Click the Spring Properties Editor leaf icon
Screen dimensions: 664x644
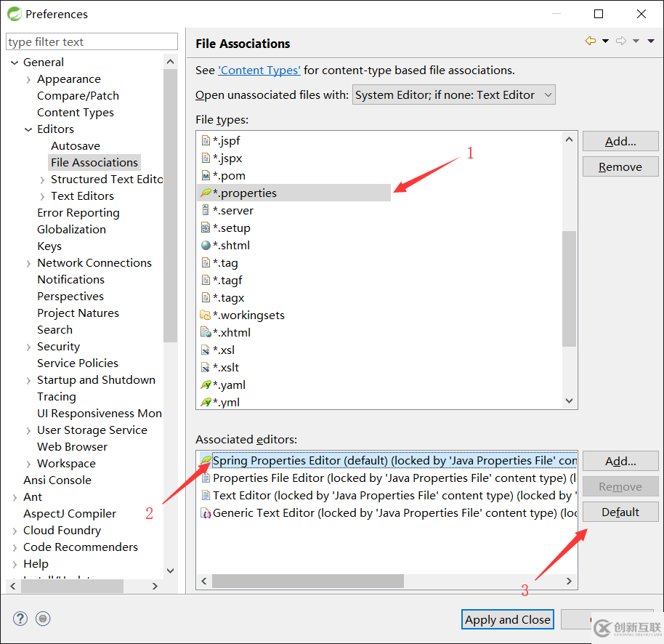(x=206, y=460)
